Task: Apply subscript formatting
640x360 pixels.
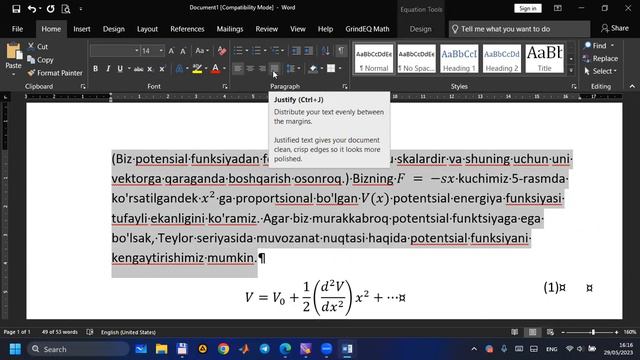Action: tap(150, 69)
